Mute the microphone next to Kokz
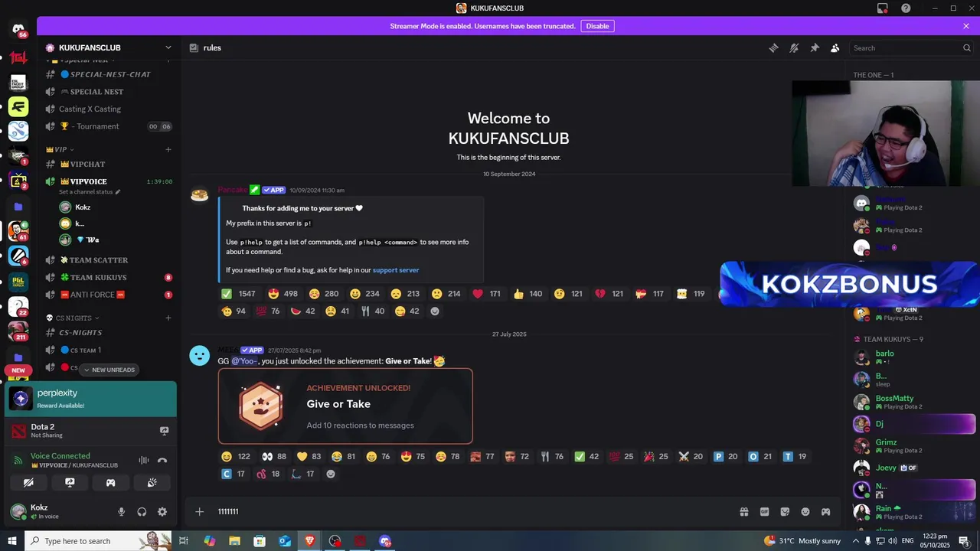Image resolution: width=980 pixels, height=551 pixels. [121, 512]
